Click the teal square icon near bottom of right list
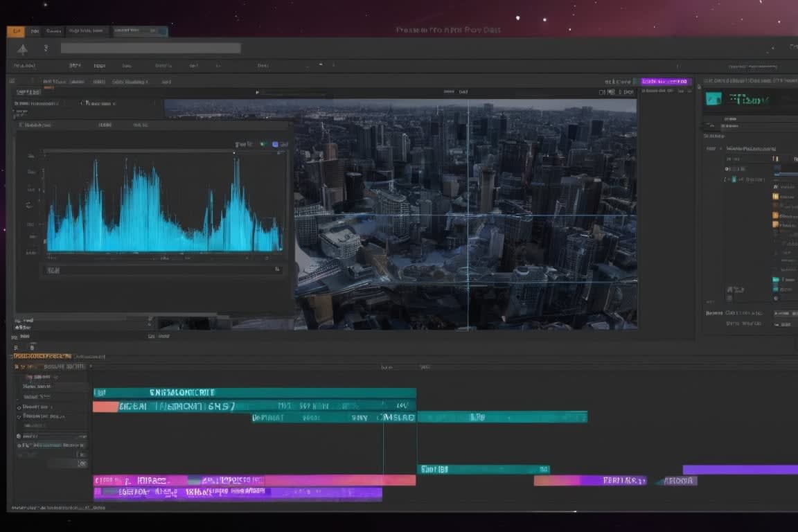Screen dimensions: 798x532 (x=775, y=280)
